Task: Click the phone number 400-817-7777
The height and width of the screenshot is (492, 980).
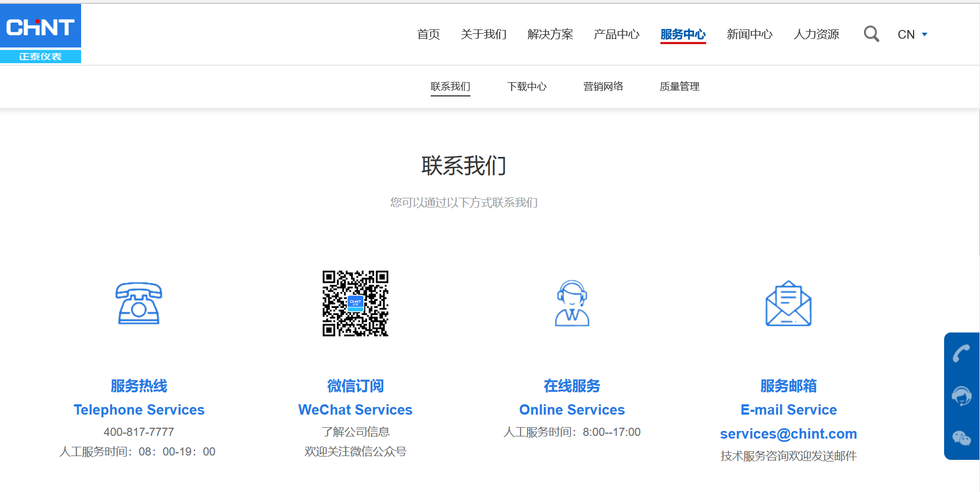Action: point(139,432)
